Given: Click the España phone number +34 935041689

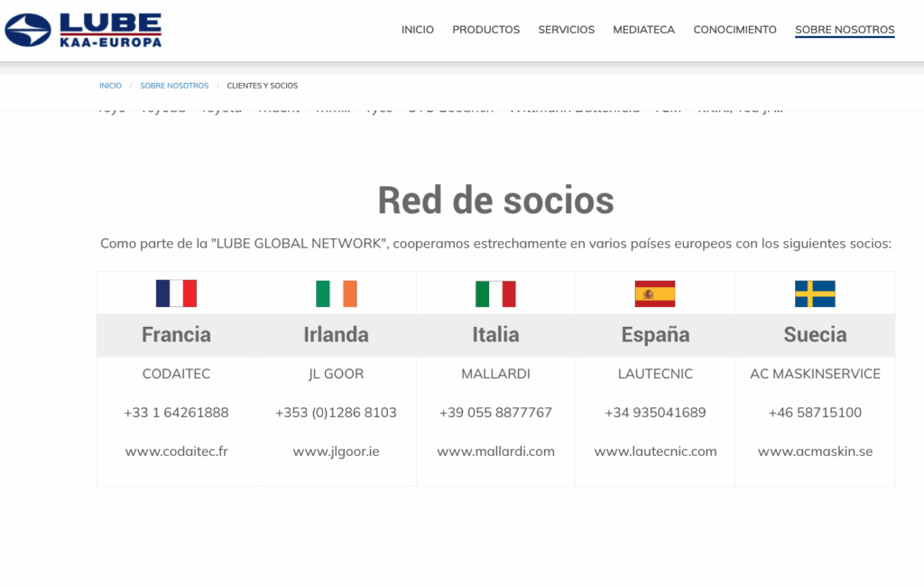Looking at the screenshot, I should pyautogui.click(x=655, y=413).
